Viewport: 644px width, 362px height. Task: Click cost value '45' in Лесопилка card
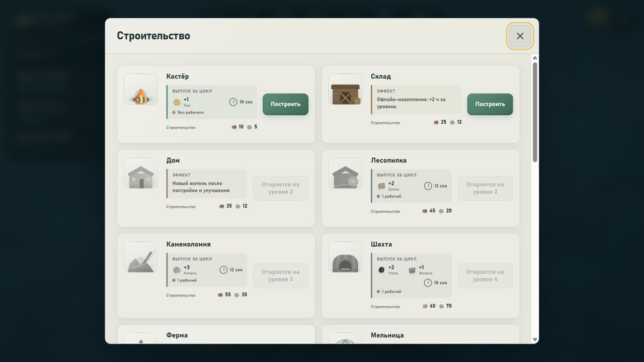[x=433, y=211]
